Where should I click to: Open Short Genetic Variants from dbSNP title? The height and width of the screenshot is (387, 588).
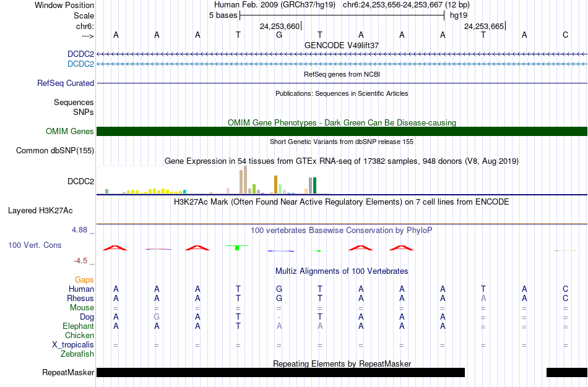click(x=342, y=142)
